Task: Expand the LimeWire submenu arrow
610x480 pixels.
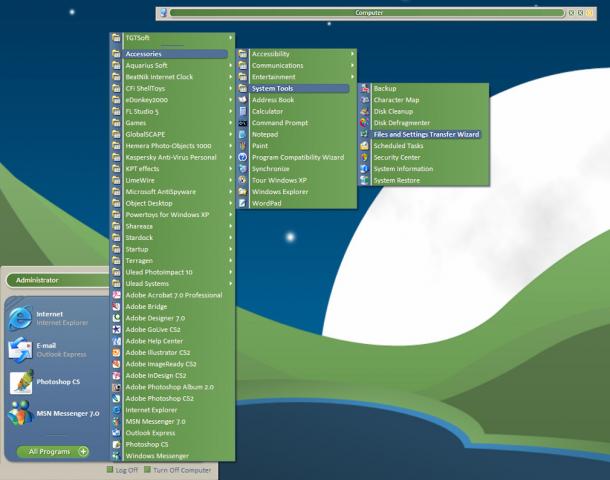Action: tap(231, 180)
